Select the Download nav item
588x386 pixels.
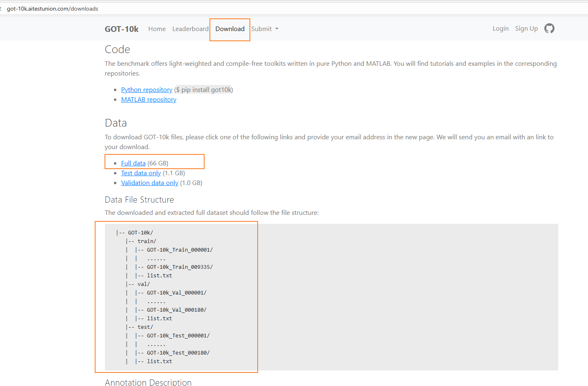click(230, 29)
